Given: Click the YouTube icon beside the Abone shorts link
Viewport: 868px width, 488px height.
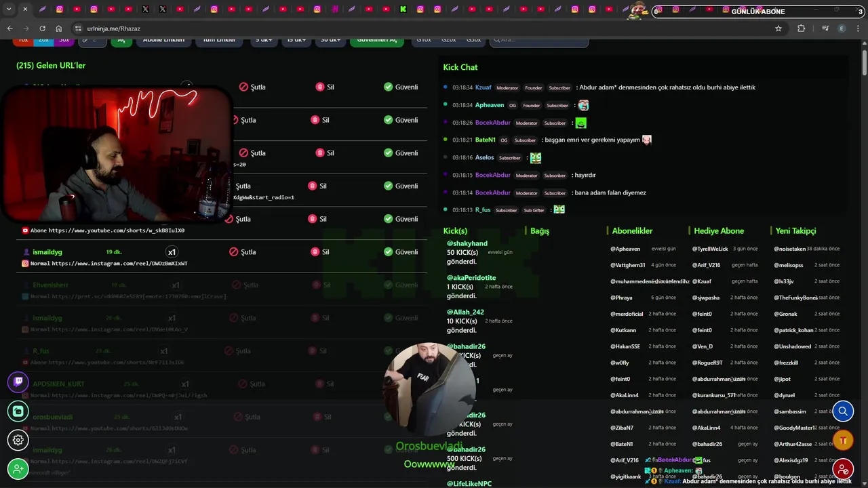Looking at the screenshot, I should pyautogui.click(x=25, y=230).
